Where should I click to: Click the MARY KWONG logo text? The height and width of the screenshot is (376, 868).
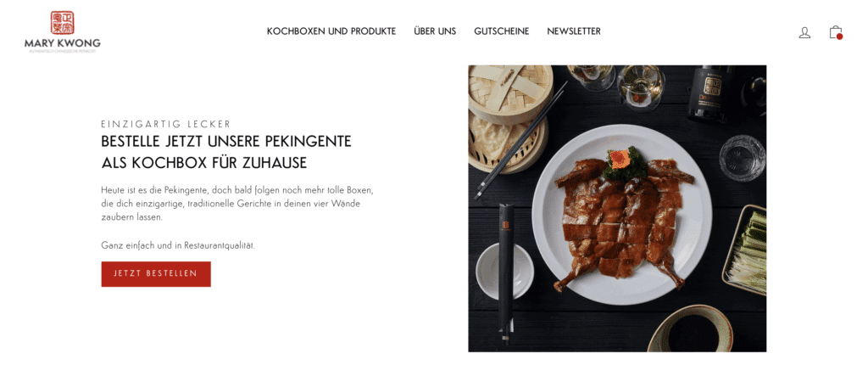(x=63, y=43)
